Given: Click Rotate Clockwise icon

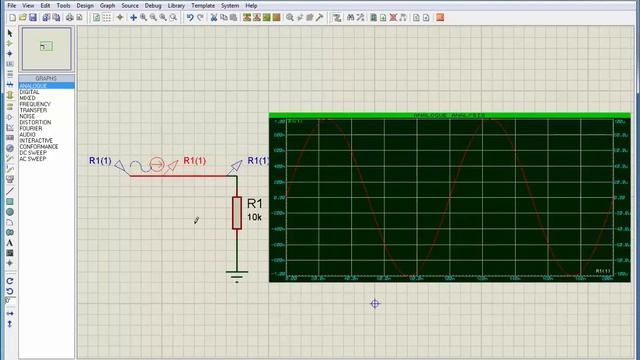Looking at the screenshot, I should pos(10,281).
